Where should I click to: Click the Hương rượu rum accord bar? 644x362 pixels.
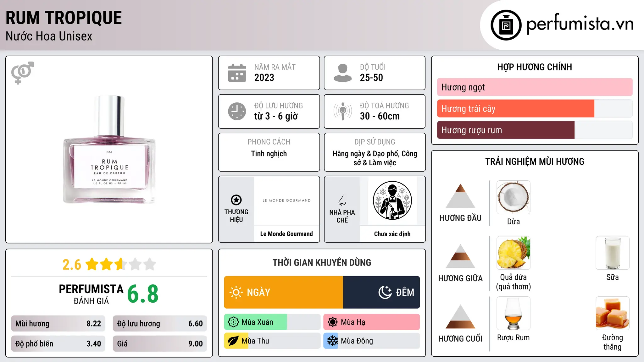[535, 130]
